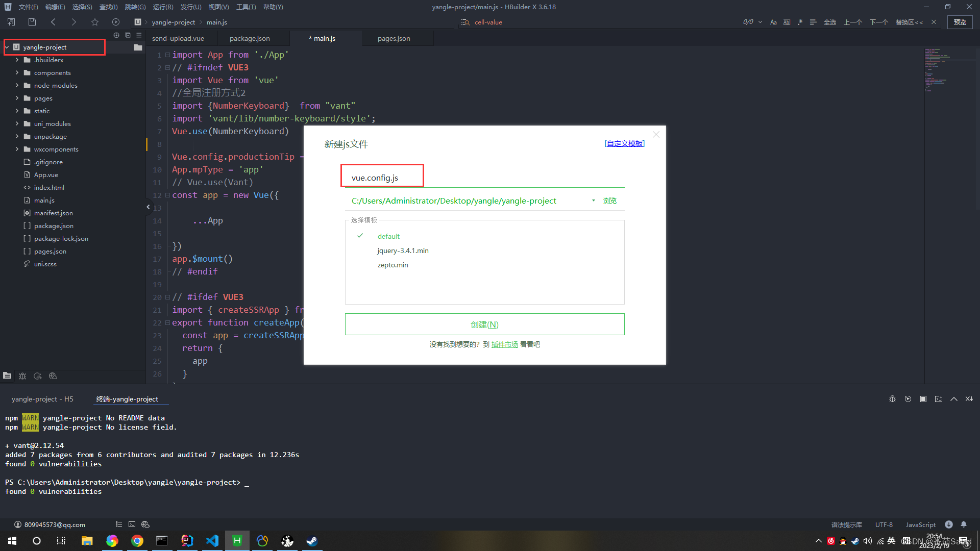
Task: Expand the unpackage folder
Action: point(17,136)
